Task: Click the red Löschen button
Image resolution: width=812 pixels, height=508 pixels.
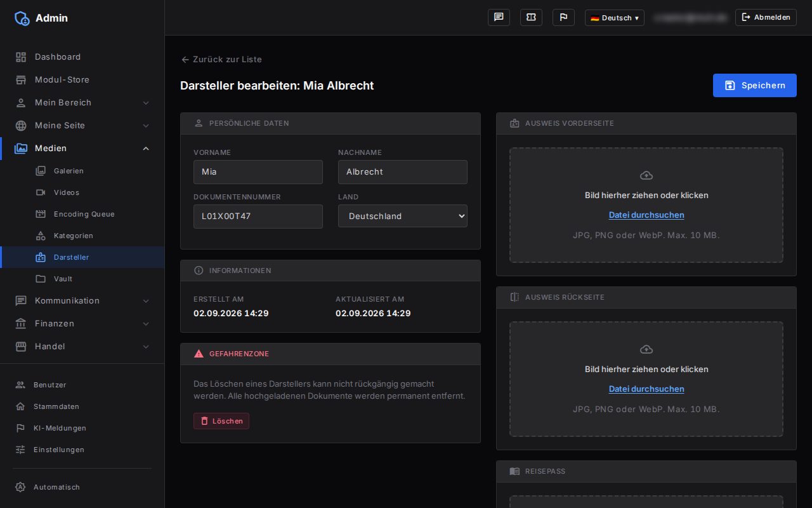Action: pos(221,421)
